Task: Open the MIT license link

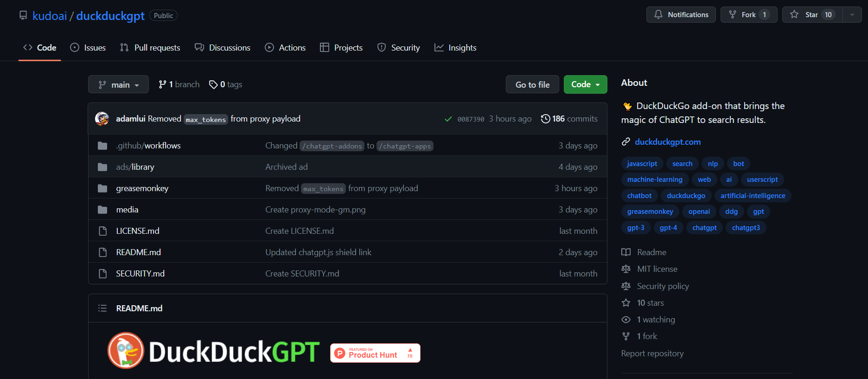Action: click(649, 269)
